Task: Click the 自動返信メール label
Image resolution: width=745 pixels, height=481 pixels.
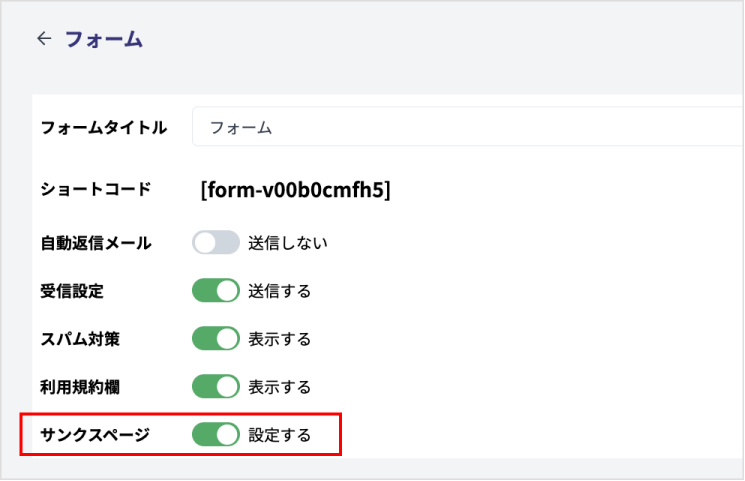Action: [x=95, y=243]
